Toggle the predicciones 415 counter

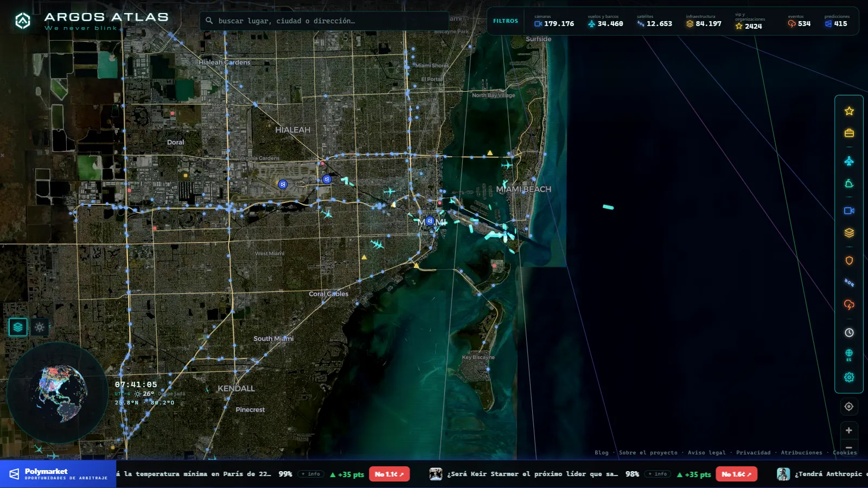pos(837,21)
